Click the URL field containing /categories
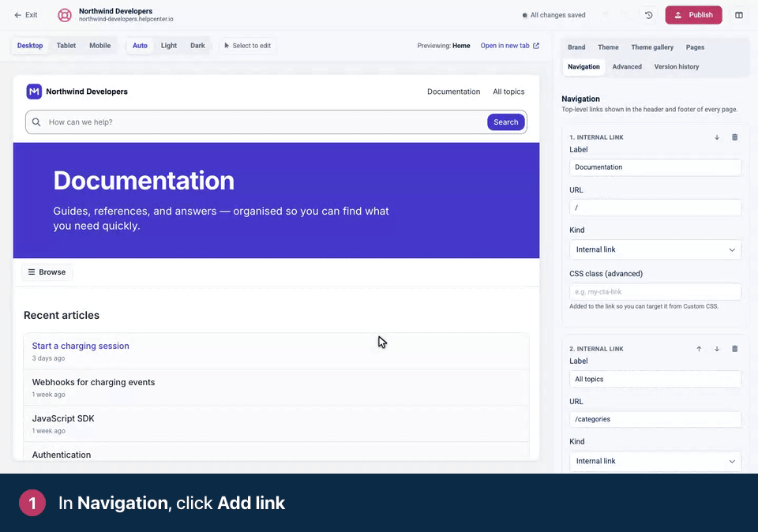This screenshot has width=758, height=532. pos(655,419)
